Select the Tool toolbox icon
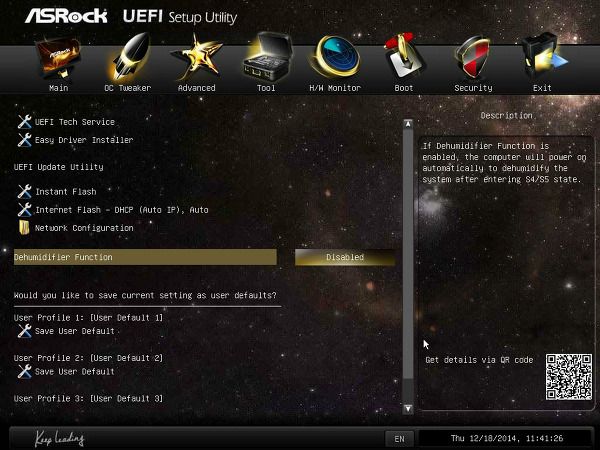This screenshot has width=600, height=450. point(268,57)
